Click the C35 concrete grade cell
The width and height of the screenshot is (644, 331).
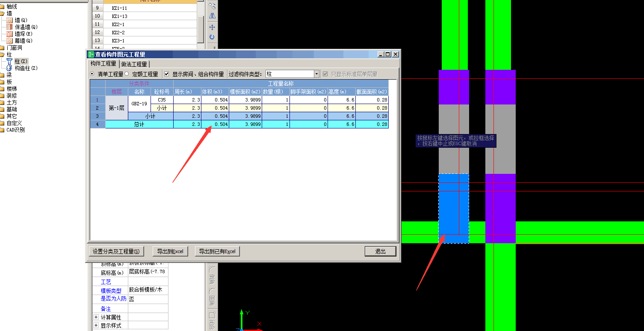[x=162, y=100]
